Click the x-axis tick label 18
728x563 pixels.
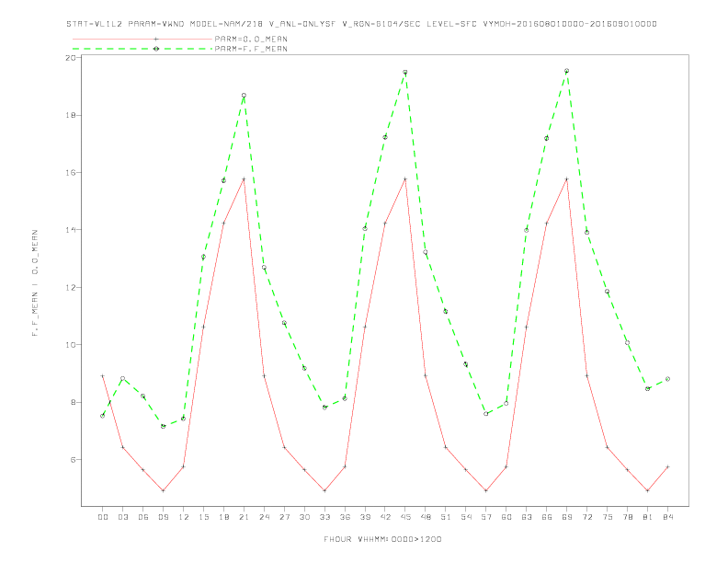[x=223, y=517]
